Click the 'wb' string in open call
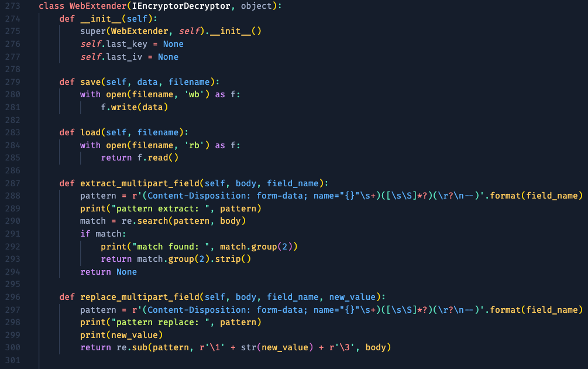The image size is (588, 369). pos(194,94)
